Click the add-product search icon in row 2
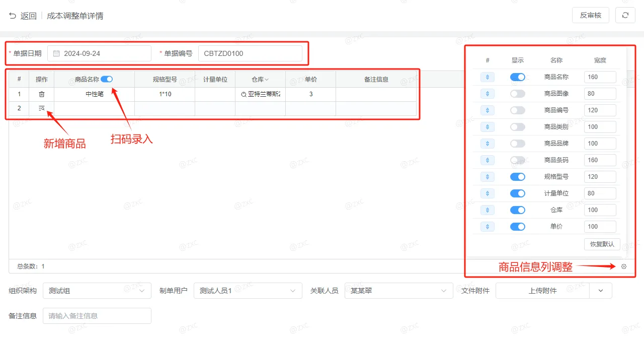Image resolution: width=644 pixels, height=340 pixels. [x=42, y=108]
